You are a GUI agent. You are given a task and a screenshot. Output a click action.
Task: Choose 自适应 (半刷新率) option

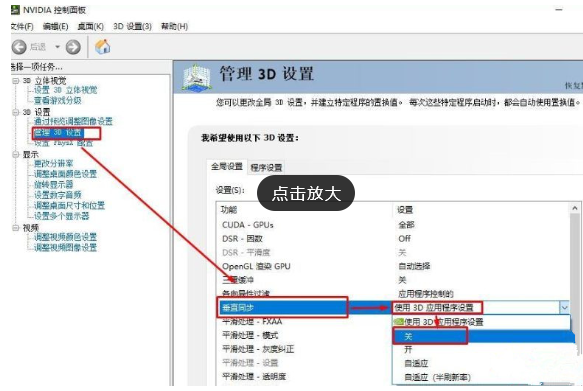(481, 377)
